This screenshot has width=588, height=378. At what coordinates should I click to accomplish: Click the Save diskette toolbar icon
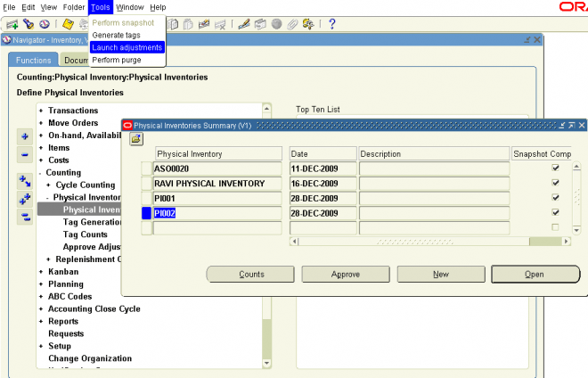(x=68, y=24)
